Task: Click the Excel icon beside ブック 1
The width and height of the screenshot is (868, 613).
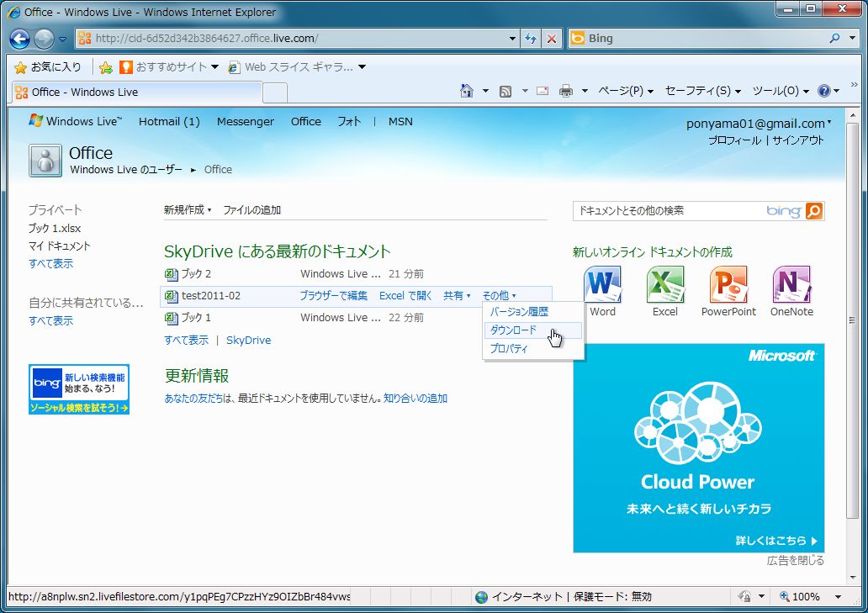Action: (x=172, y=318)
